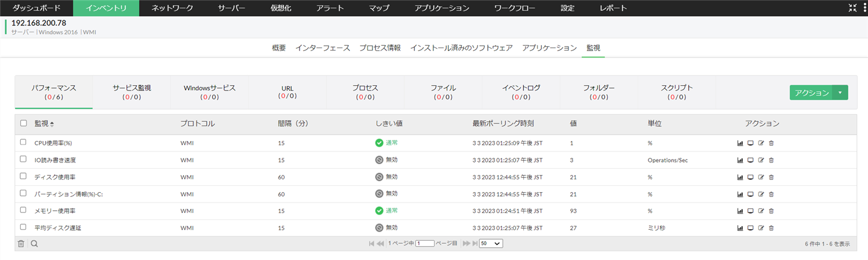The height and width of the screenshot is (260, 868).
Task: Toggle the select-all checkbox in table header
Action: point(23,123)
